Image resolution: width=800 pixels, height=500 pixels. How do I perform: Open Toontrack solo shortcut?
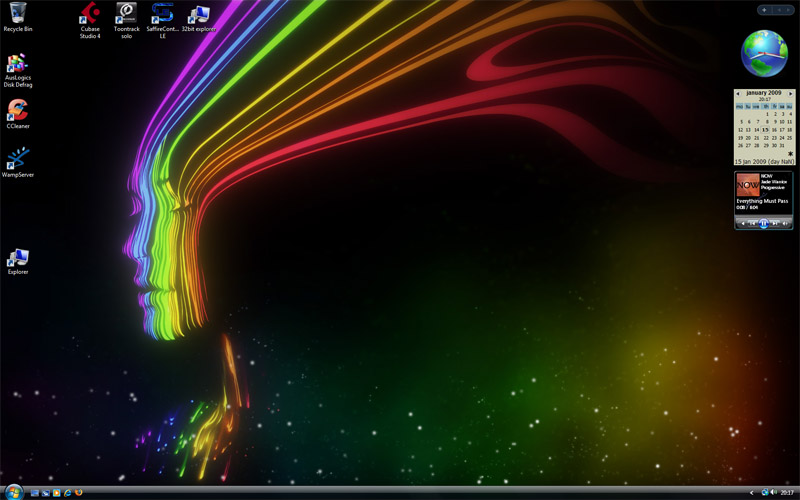pyautogui.click(x=126, y=14)
